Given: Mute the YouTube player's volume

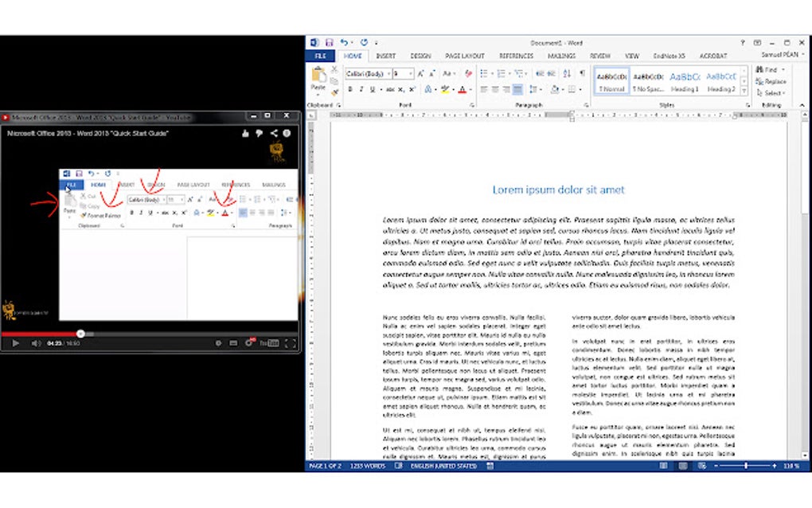Looking at the screenshot, I should pos(36,343).
